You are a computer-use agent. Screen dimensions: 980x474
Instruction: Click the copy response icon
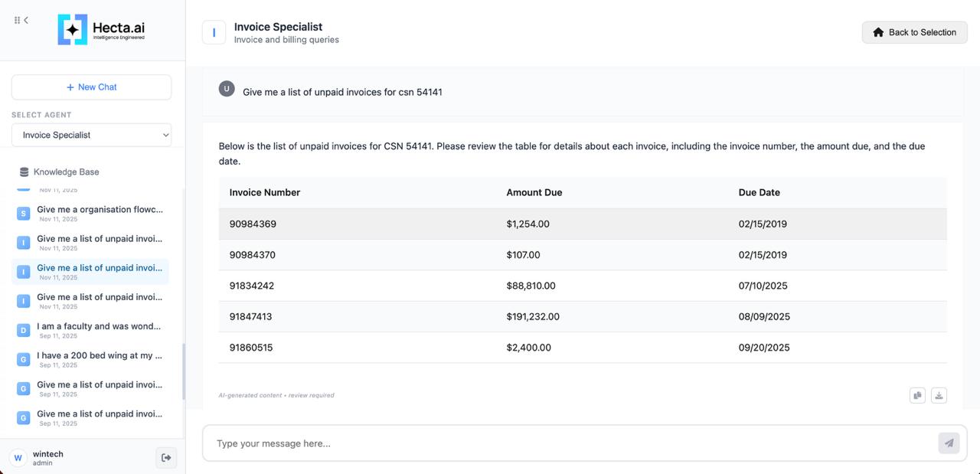[917, 395]
